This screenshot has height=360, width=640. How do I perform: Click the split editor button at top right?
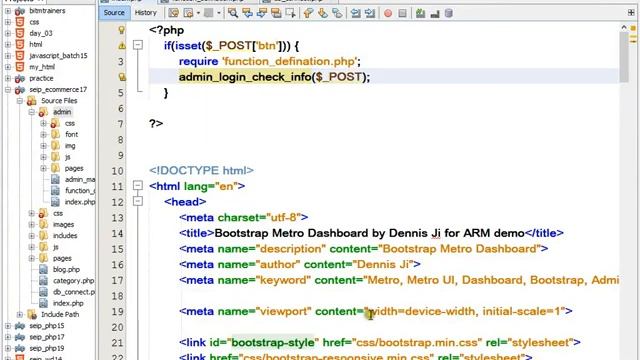pyautogui.click(x=631, y=13)
